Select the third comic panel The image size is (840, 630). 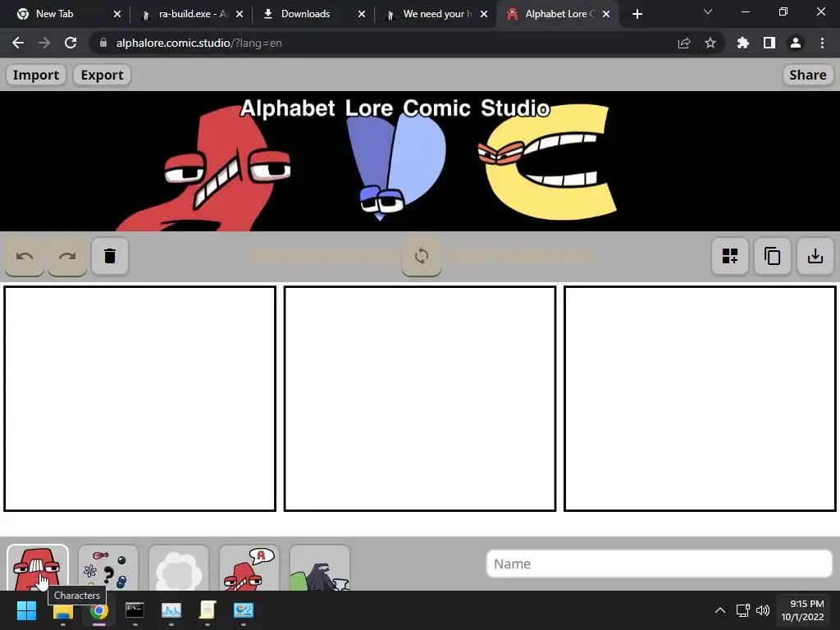[x=700, y=399]
